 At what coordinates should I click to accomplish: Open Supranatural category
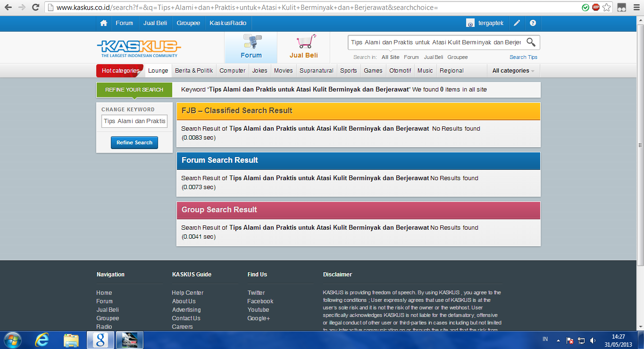317,71
